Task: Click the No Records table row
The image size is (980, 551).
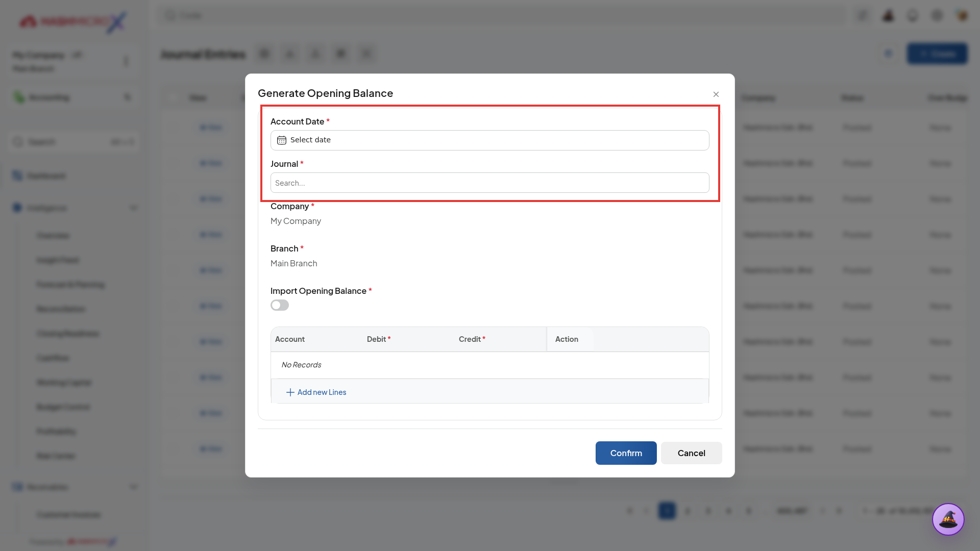Action: (489, 365)
